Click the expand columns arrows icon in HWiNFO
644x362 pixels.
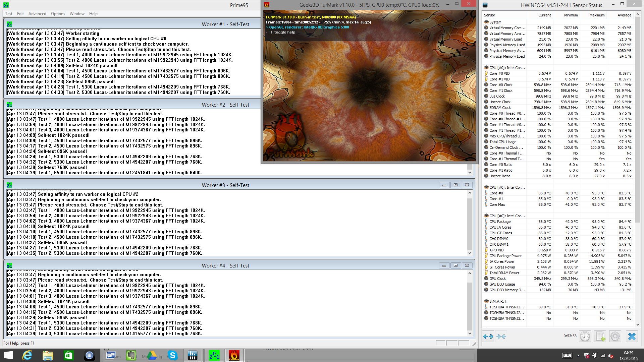pyautogui.click(x=488, y=336)
